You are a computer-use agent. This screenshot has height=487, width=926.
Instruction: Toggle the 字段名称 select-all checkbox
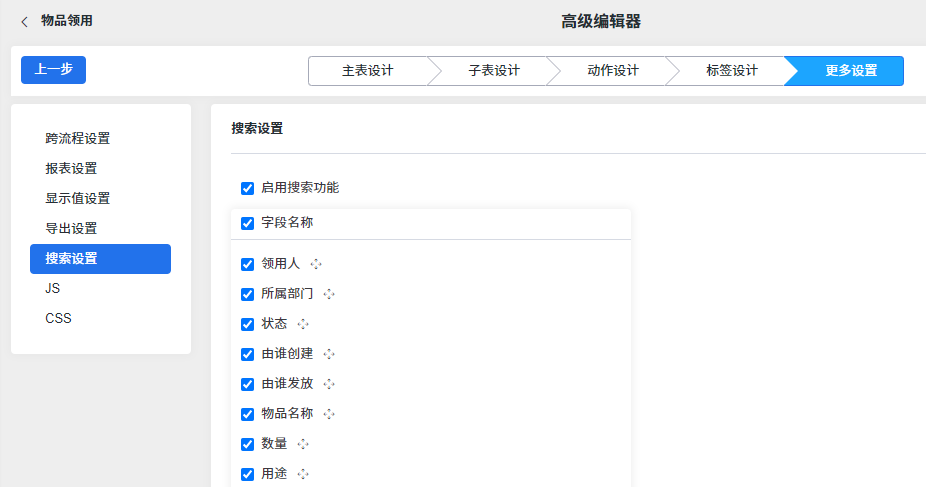coord(247,223)
